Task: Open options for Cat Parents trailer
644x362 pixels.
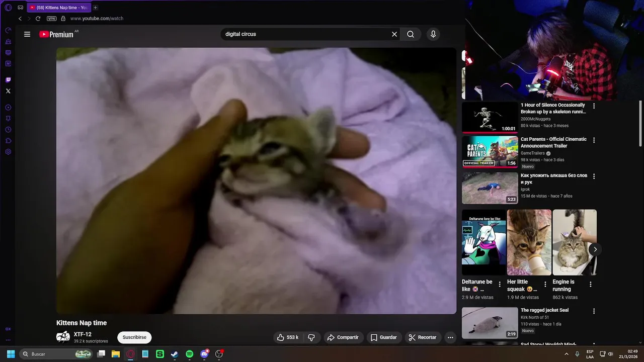Action: pyautogui.click(x=594, y=140)
